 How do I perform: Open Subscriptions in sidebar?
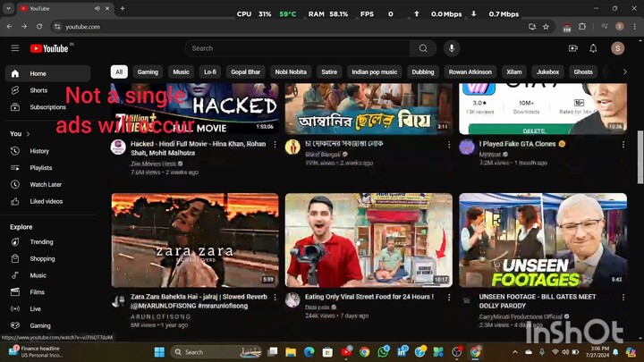point(47,107)
